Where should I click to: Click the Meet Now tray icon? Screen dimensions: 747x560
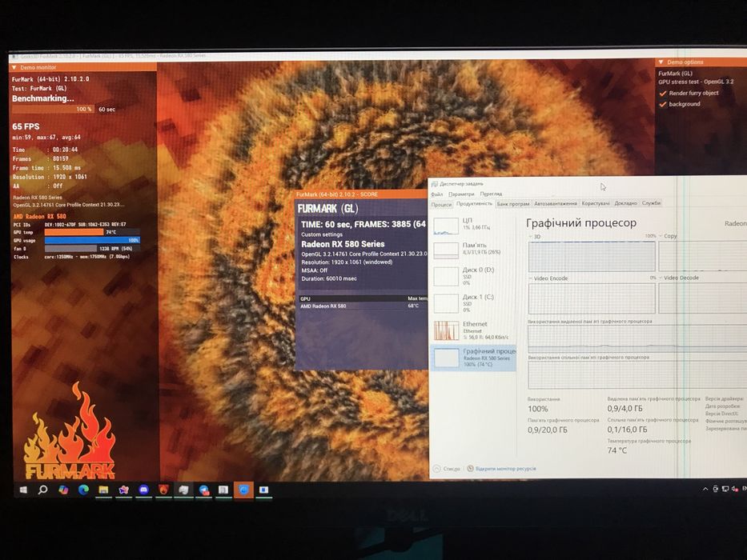715,489
